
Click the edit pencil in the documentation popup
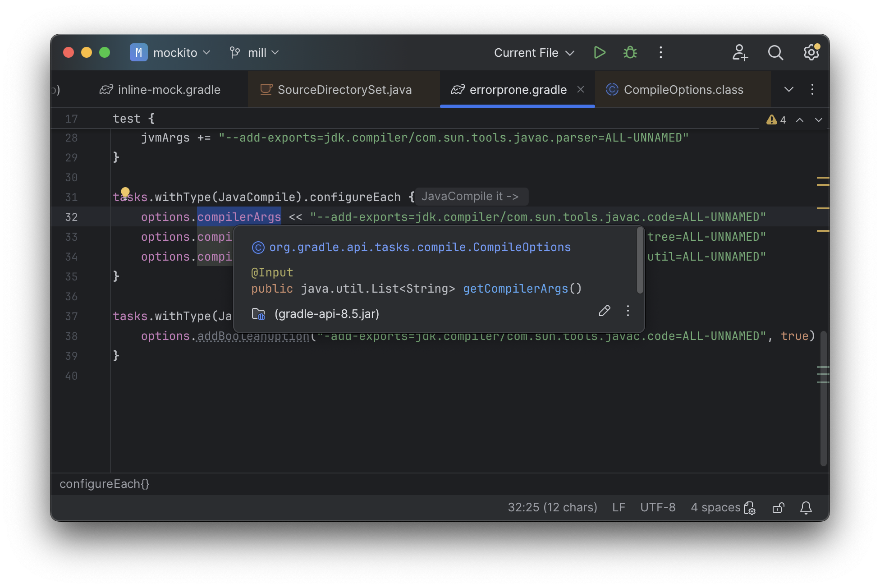coord(605,311)
